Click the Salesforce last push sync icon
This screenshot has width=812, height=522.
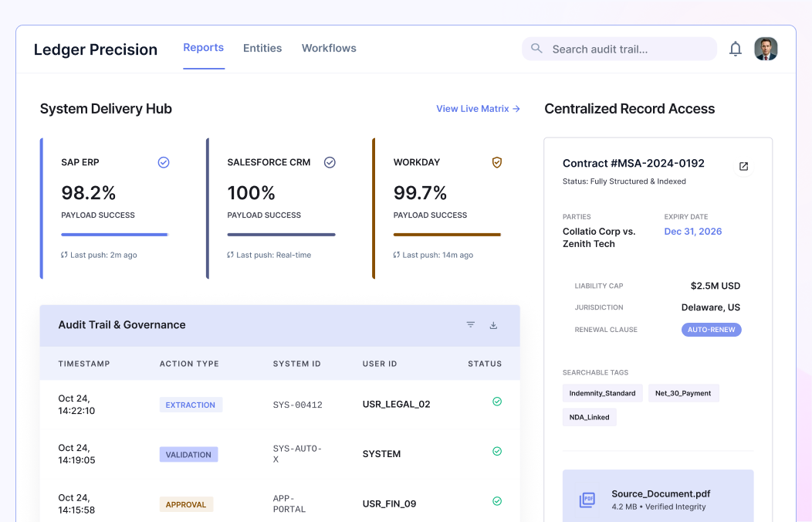point(231,255)
